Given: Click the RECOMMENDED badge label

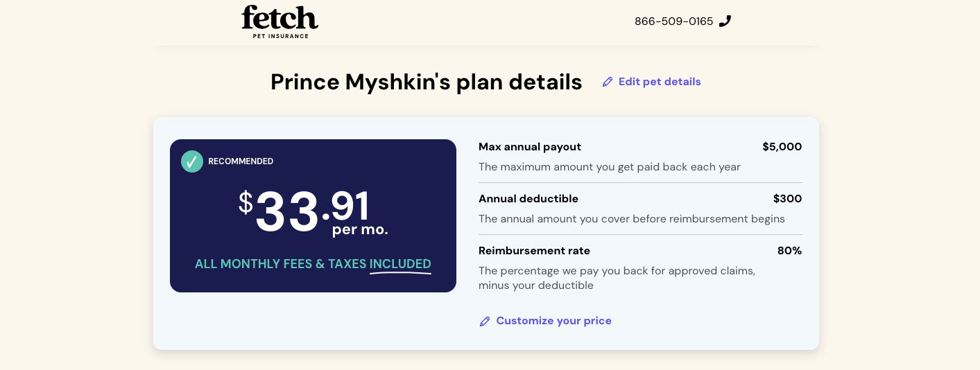Looking at the screenshot, I should pos(241,161).
